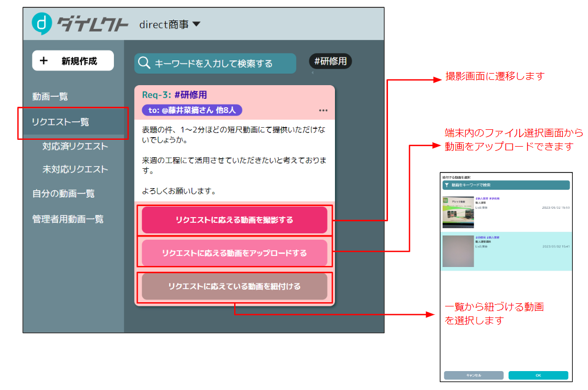Open 管理者用動画一覧 in the sidebar

[68, 219]
